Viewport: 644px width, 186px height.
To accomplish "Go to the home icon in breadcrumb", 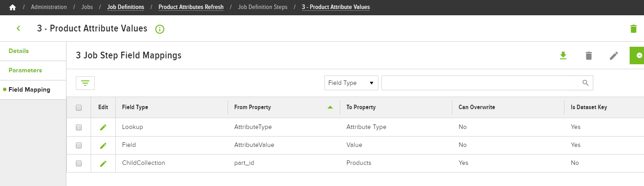I will 13,7.
